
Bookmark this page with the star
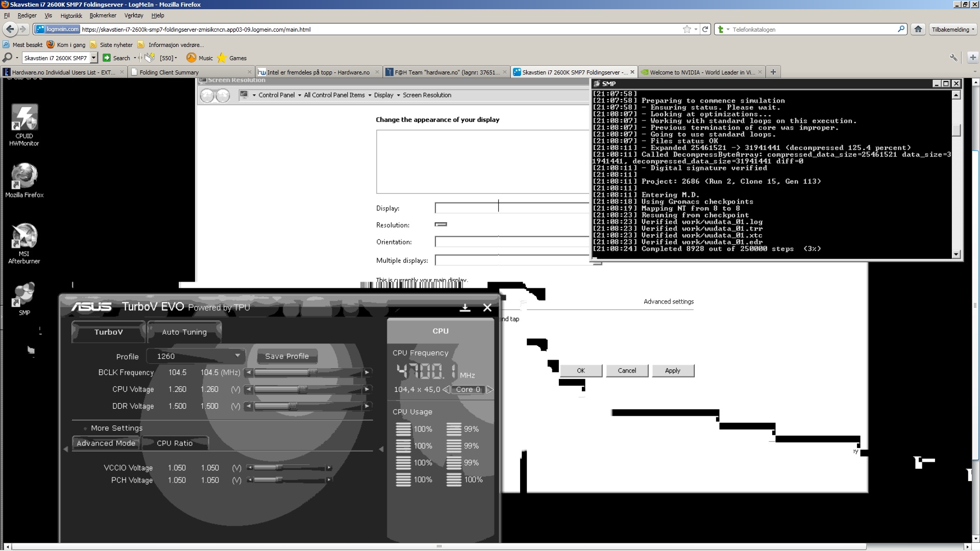pos(687,29)
